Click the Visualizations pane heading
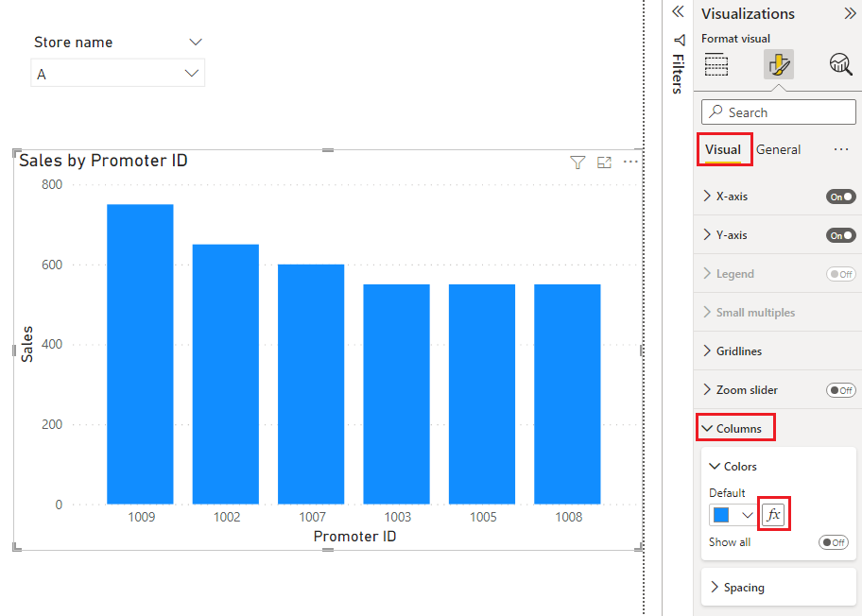The height and width of the screenshot is (616, 862). click(748, 14)
